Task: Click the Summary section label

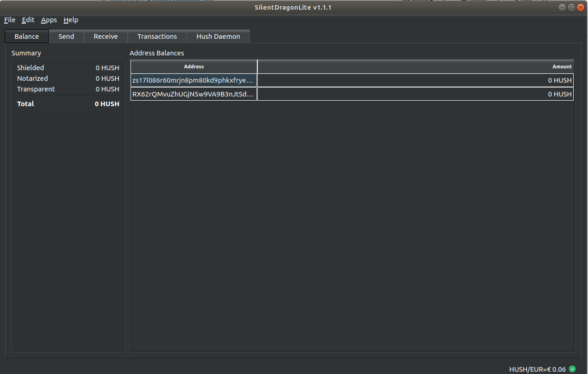Action: pyautogui.click(x=26, y=53)
